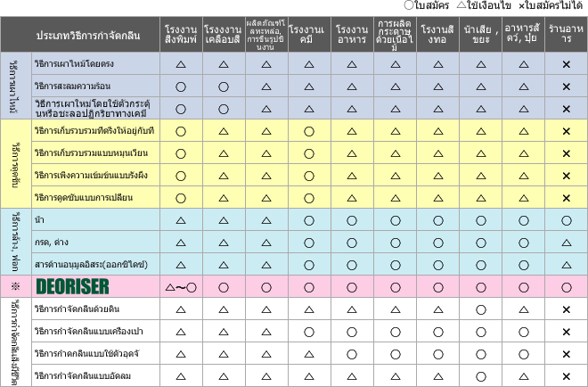Click the green DEORISER logo

[72, 286]
